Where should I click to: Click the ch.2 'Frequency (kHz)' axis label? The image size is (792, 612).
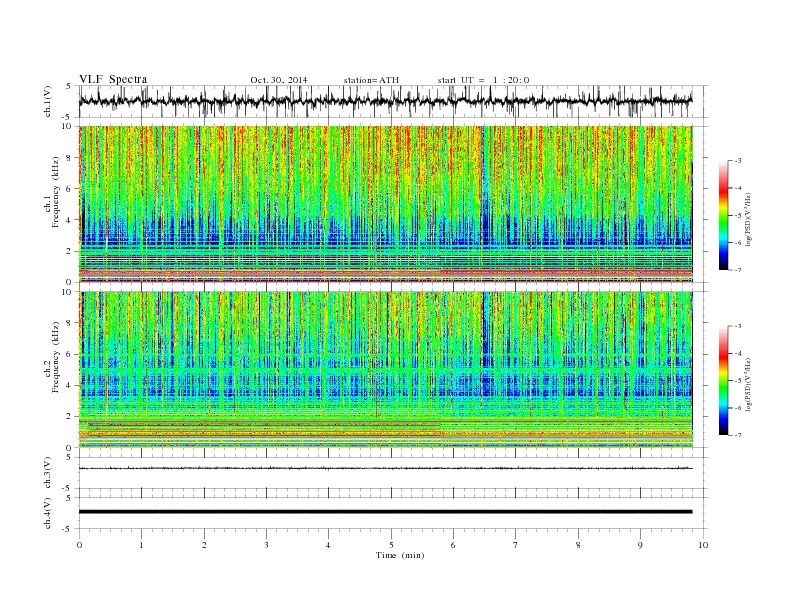pyautogui.click(x=56, y=357)
